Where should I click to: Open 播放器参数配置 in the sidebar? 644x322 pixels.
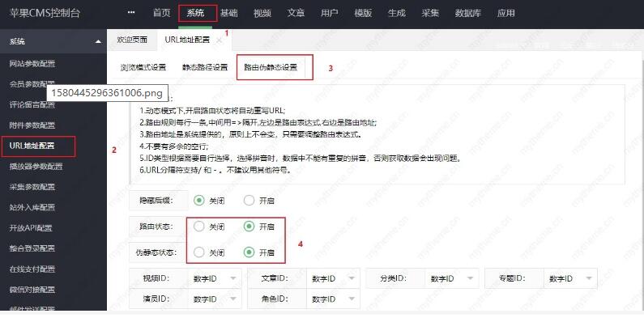36,166
